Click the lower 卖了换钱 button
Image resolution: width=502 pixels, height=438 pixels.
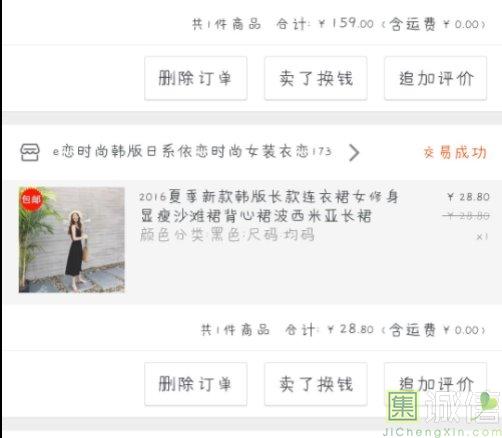(316, 384)
